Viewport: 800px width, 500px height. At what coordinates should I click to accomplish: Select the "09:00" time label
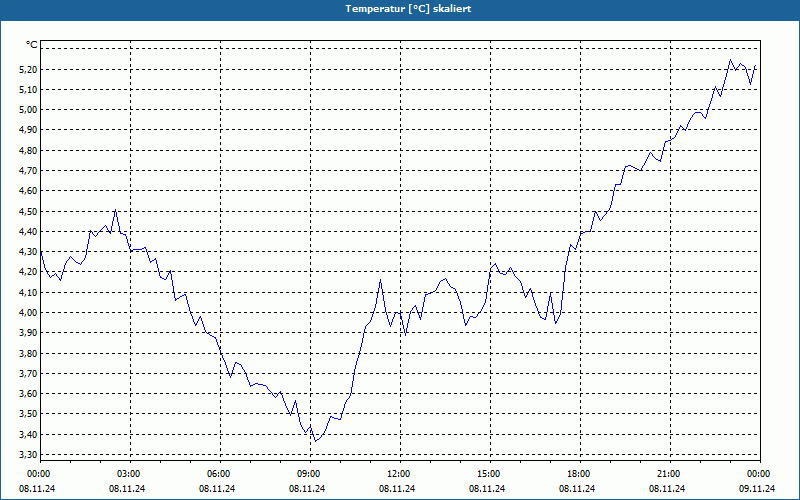click(x=309, y=474)
